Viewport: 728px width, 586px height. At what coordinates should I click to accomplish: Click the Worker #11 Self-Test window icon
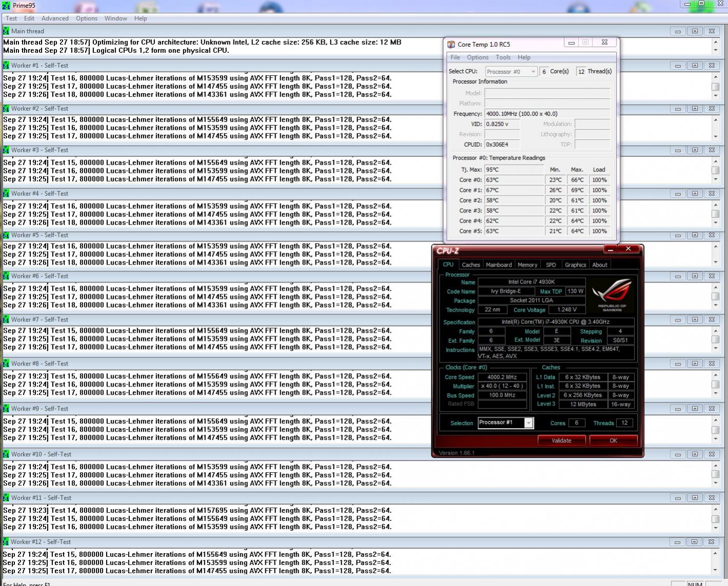click(6, 497)
